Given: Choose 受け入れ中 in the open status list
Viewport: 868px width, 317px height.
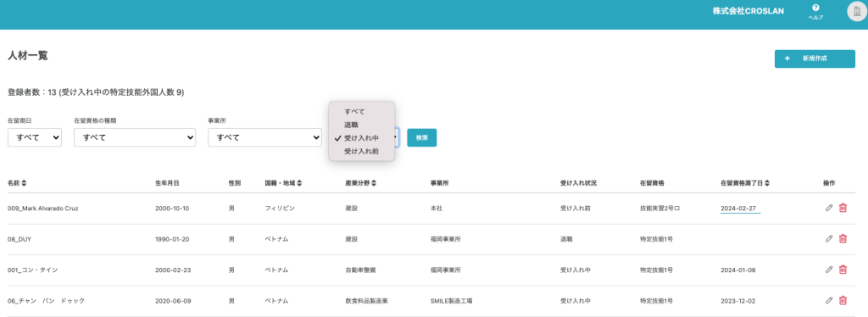Looking at the screenshot, I should coord(361,138).
